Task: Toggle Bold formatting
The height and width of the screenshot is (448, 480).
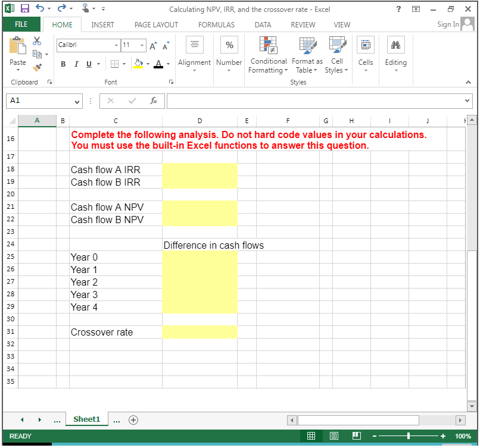Action: (63, 64)
